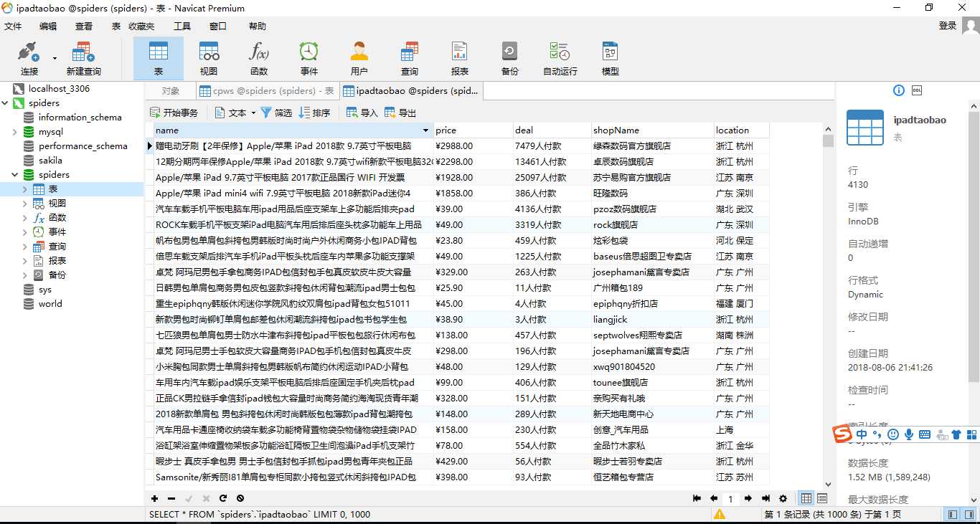Image resolution: width=980 pixels, height=524 pixels.
Task: Open the 工具 menu
Action: (x=182, y=26)
